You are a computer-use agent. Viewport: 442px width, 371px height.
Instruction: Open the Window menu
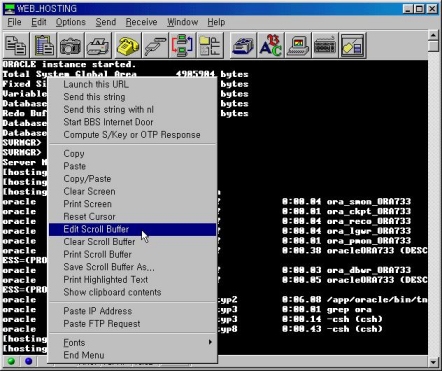coord(183,22)
